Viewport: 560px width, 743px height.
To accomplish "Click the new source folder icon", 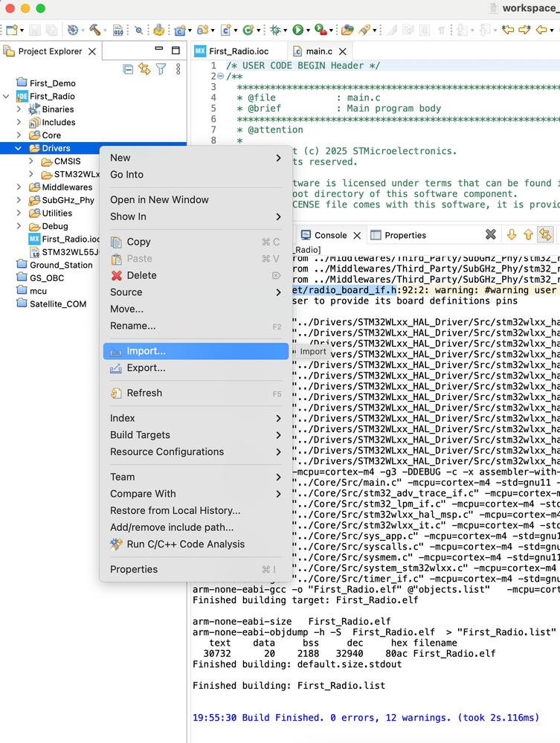I will [202, 30].
